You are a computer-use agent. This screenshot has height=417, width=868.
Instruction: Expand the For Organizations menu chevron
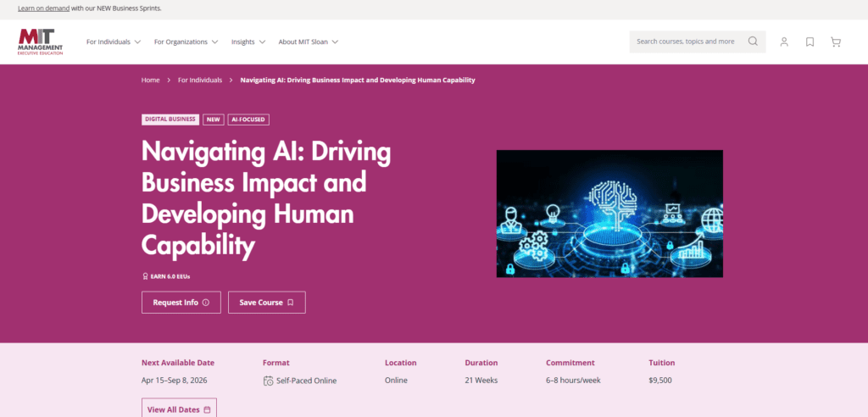[214, 42]
